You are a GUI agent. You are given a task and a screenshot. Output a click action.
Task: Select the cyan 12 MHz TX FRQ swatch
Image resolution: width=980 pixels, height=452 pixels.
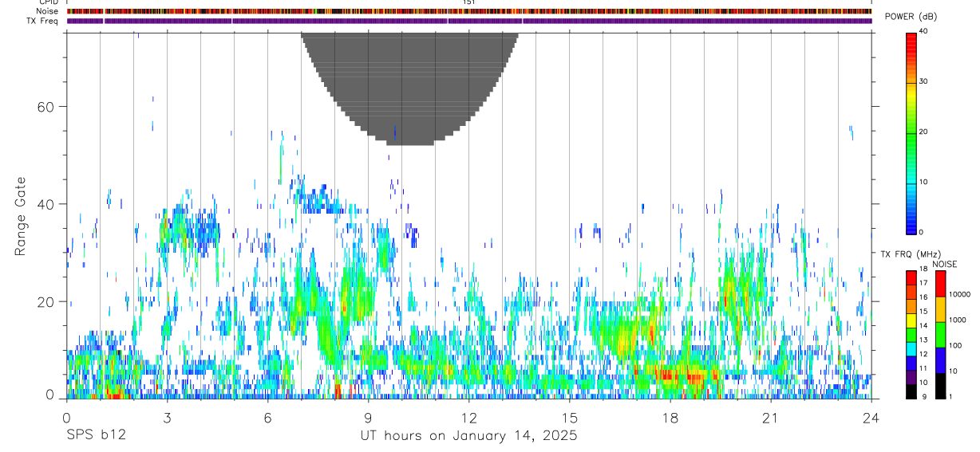pos(911,348)
